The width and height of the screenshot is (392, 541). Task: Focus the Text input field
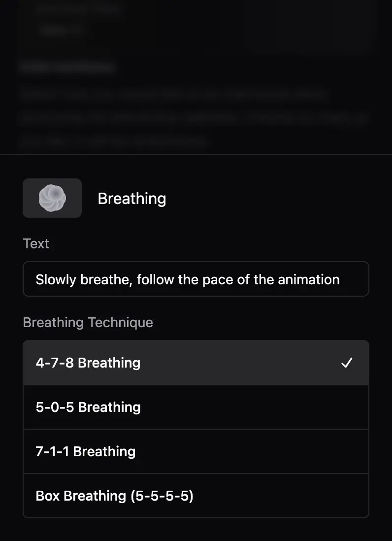[x=196, y=279]
